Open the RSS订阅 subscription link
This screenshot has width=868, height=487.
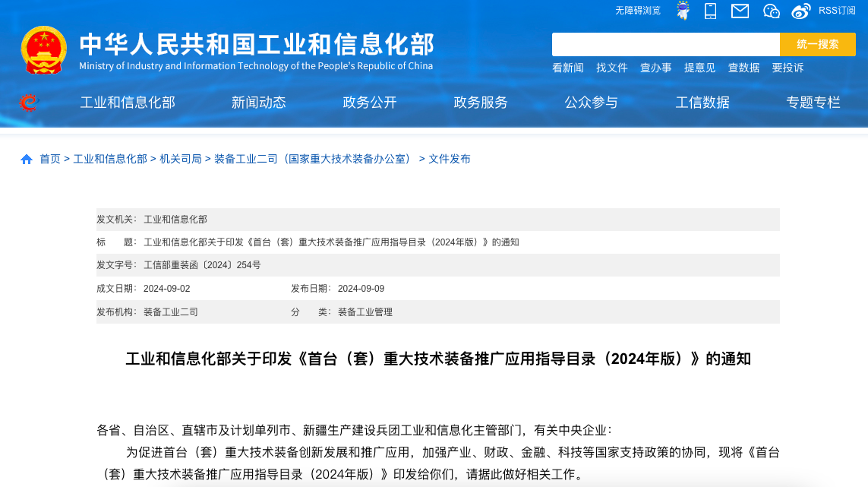coord(836,11)
